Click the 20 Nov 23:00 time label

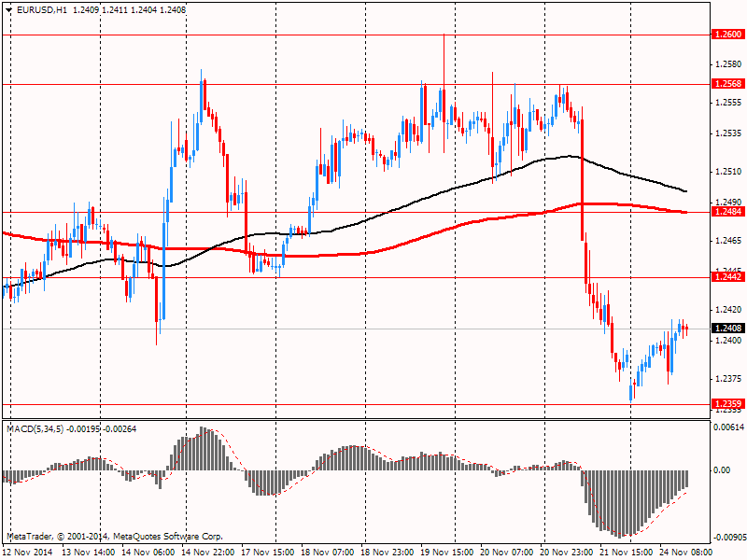point(567,553)
